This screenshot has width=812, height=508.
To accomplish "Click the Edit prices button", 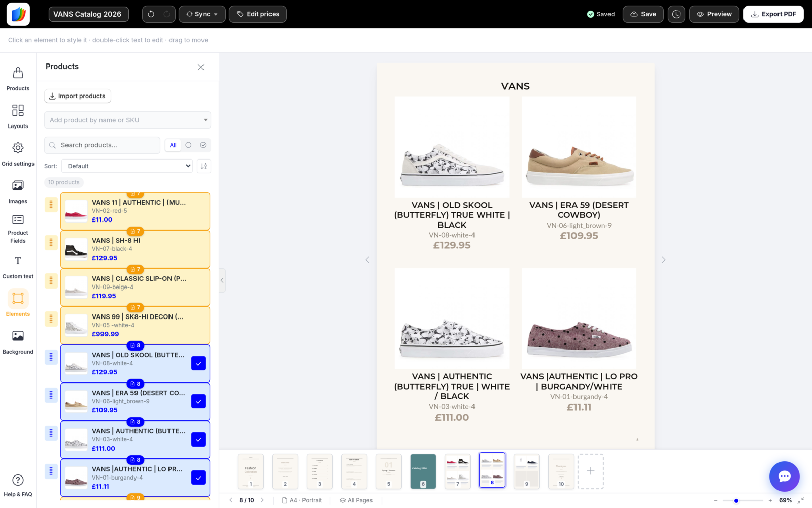I will 258,14.
